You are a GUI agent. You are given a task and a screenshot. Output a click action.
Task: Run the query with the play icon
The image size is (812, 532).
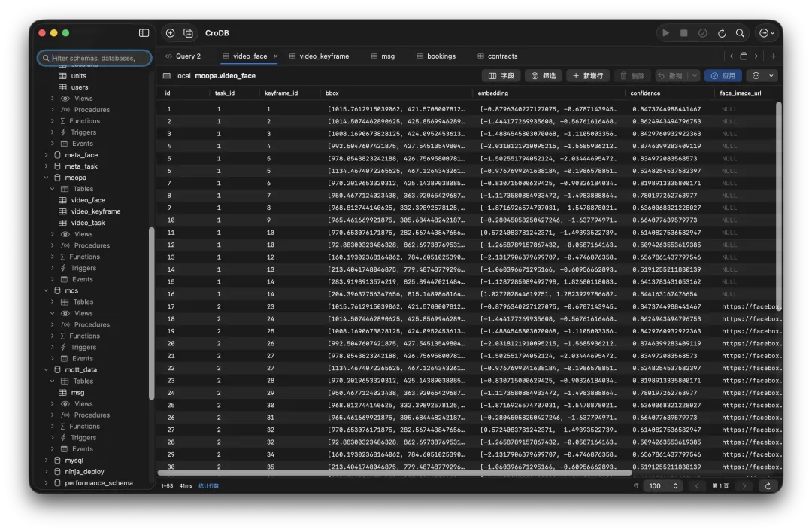665,32
